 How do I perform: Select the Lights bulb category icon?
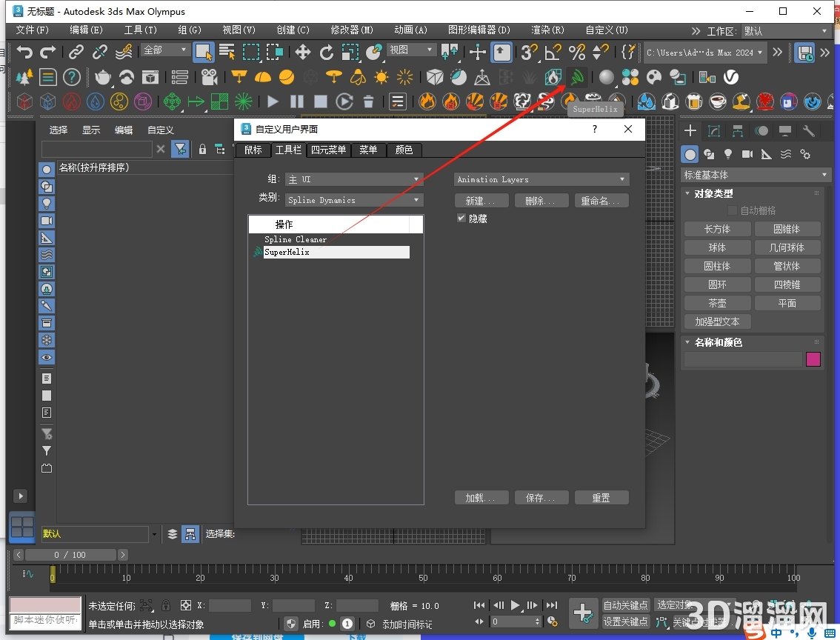[728, 155]
